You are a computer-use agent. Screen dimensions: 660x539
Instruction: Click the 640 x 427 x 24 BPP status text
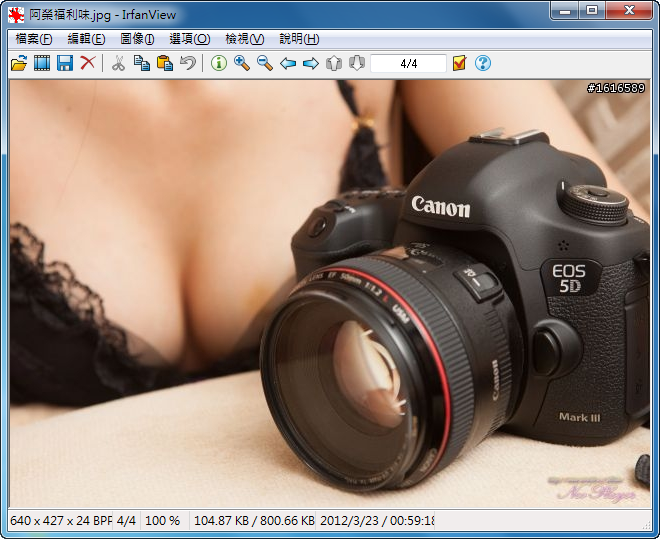point(61,521)
